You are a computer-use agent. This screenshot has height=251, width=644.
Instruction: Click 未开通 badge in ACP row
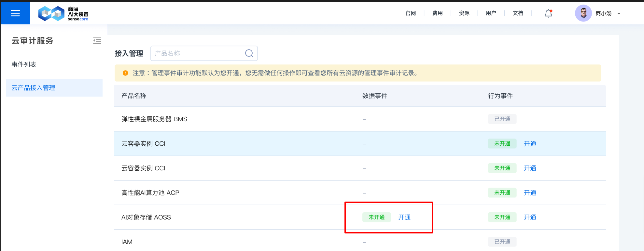point(502,193)
